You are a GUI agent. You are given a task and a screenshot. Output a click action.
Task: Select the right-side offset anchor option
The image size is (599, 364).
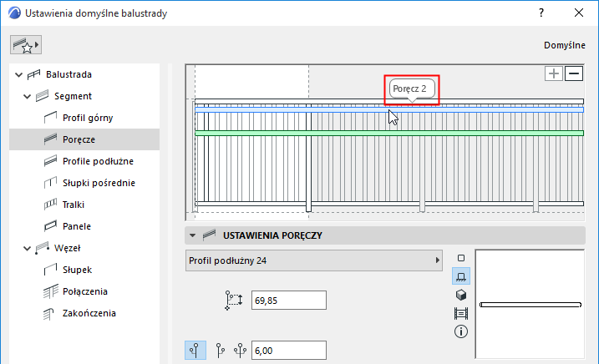220,351
